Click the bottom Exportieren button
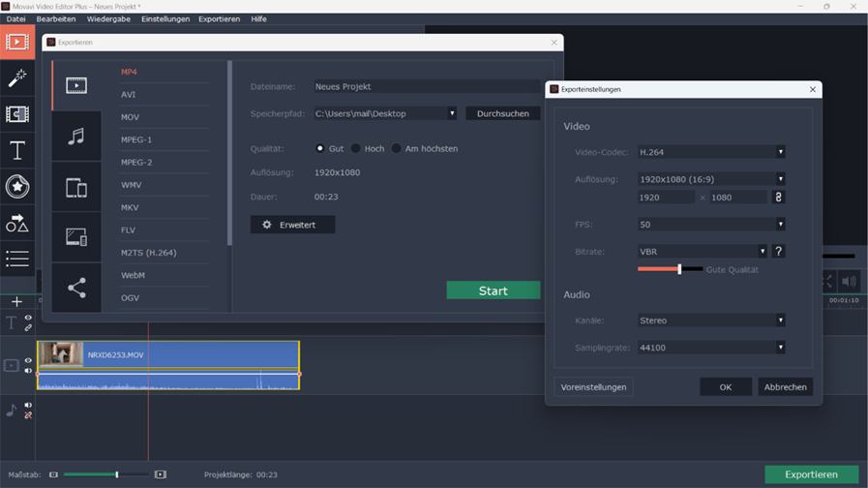The width and height of the screenshot is (868, 488). (812, 474)
